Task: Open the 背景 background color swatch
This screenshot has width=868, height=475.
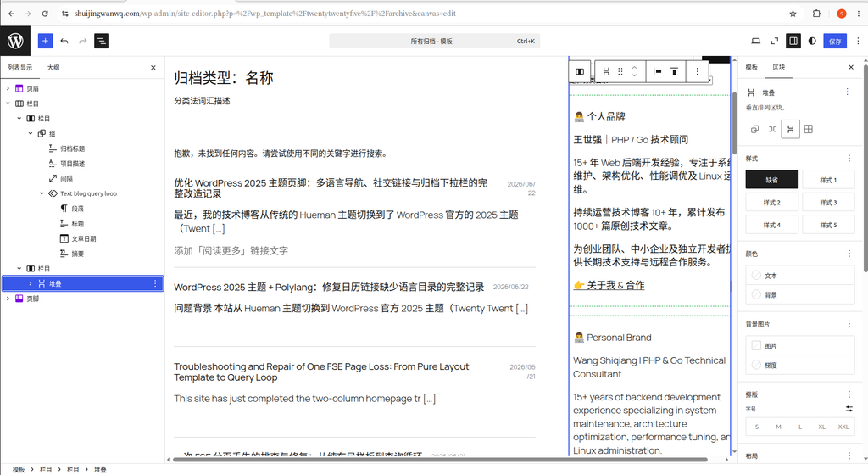Action: tap(800, 294)
